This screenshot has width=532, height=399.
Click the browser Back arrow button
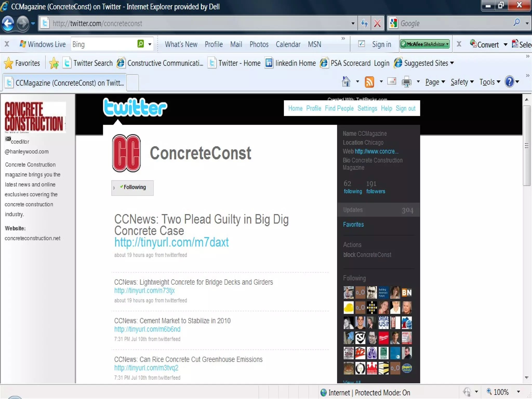[8, 24]
